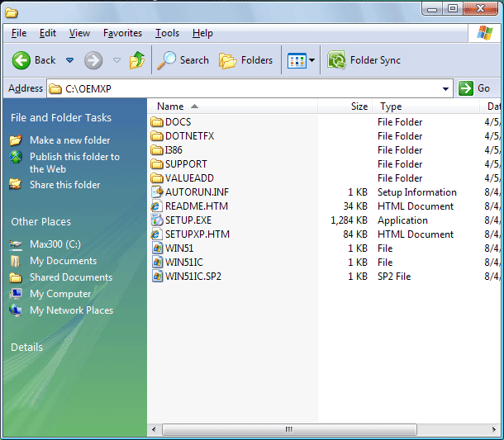Click the SP2 File type cell

pos(394,277)
